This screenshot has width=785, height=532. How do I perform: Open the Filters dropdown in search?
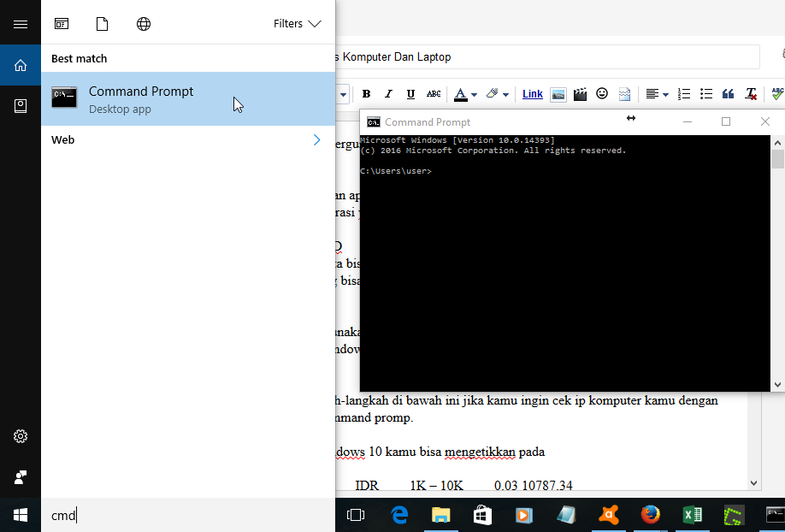point(297,24)
